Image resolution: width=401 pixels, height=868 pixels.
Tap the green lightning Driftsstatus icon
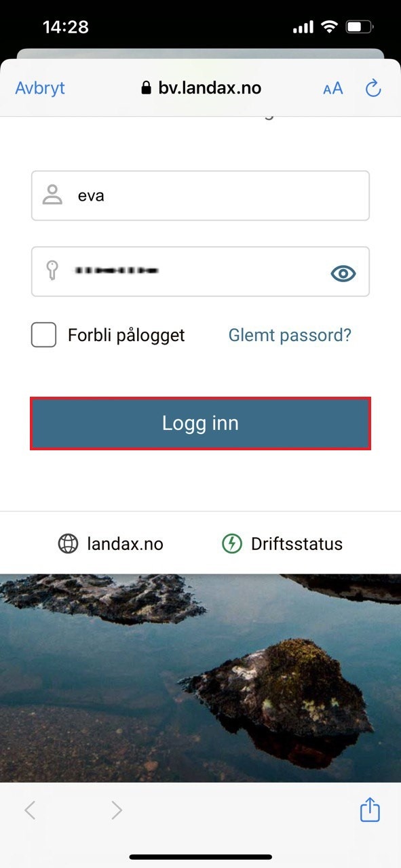(232, 544)
